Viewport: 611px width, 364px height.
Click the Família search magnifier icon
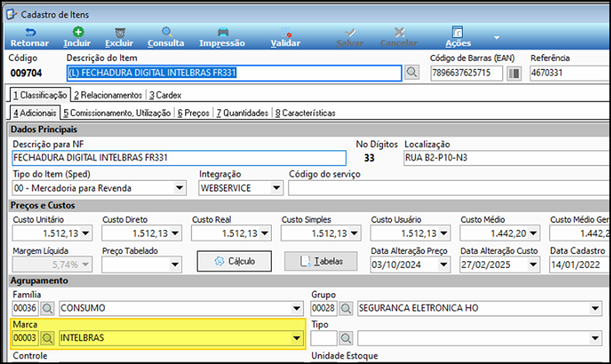point(48,308)
